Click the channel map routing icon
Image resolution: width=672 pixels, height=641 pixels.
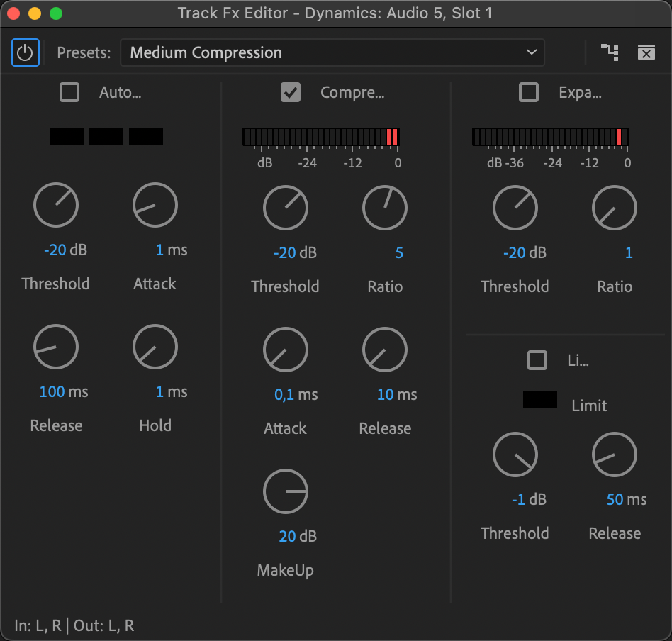coord(610,52)
